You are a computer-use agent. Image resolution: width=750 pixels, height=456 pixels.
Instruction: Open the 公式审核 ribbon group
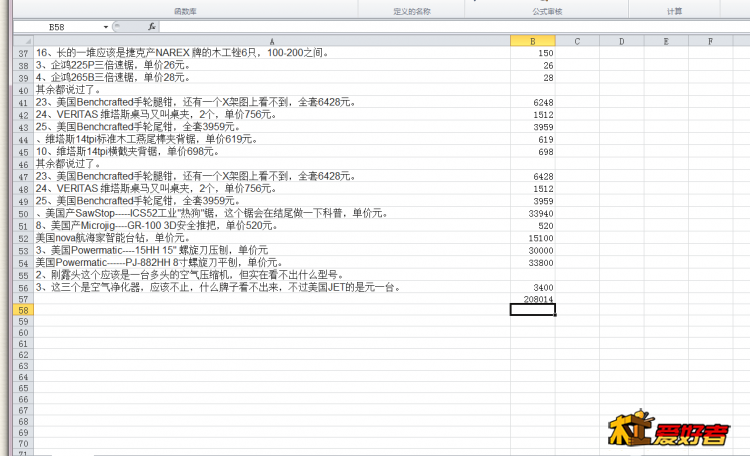click(x=547, y=11)
